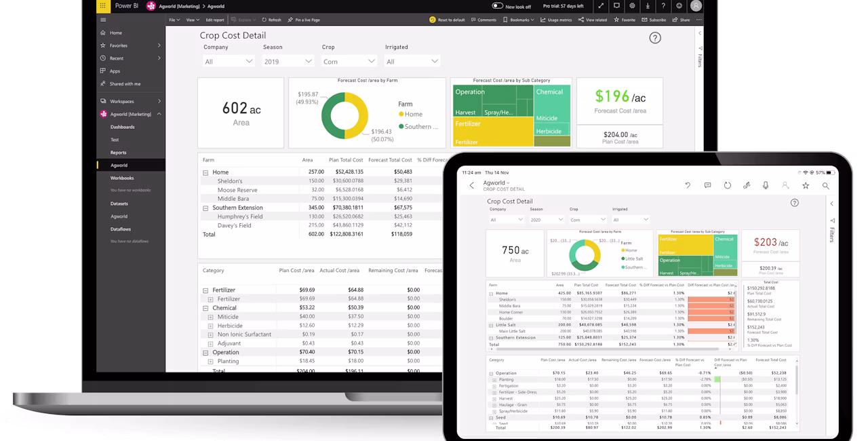This screenshot has width=868, height=441.
Task: Tap the tablet's favorite star icon
Action: click(806, 185)
